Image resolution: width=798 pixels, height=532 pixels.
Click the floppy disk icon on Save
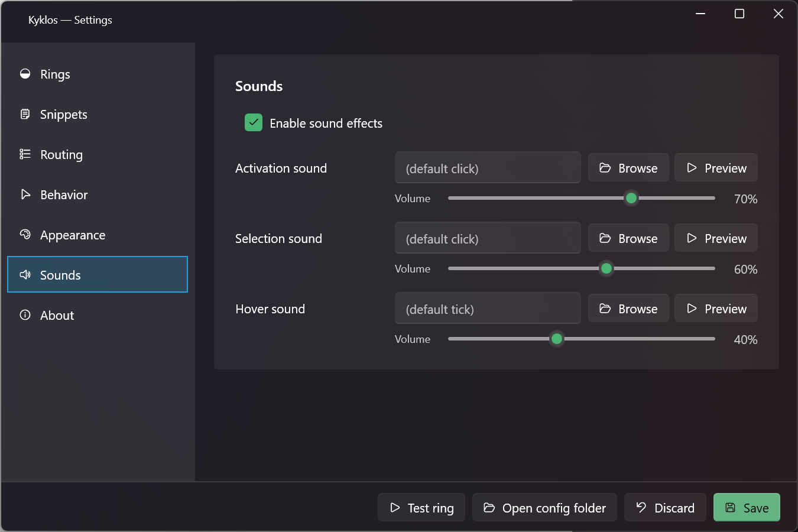pyautogui.click(x=731, y=508)
